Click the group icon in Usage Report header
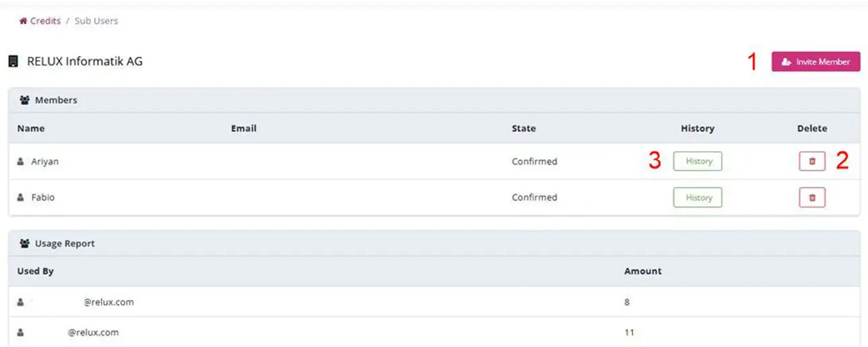Screen dimensions: 868x347 25,243
